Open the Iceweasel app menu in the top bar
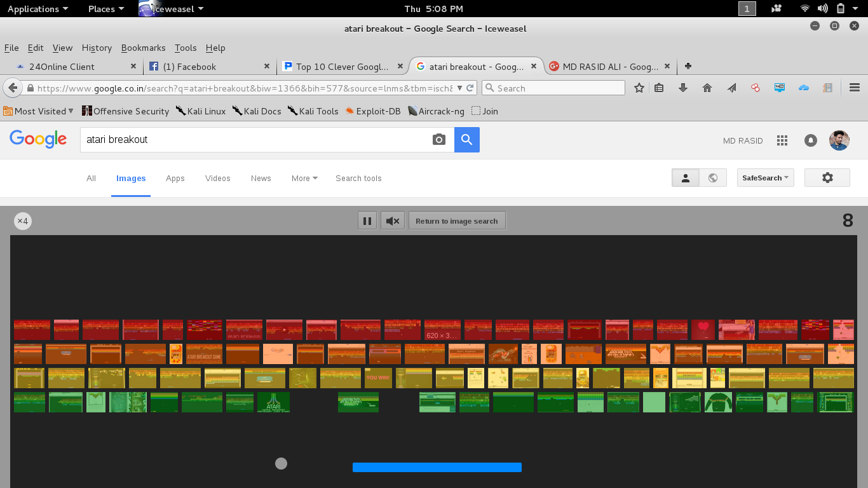Screen dimensions: 868x488 [x=172, y=8]
